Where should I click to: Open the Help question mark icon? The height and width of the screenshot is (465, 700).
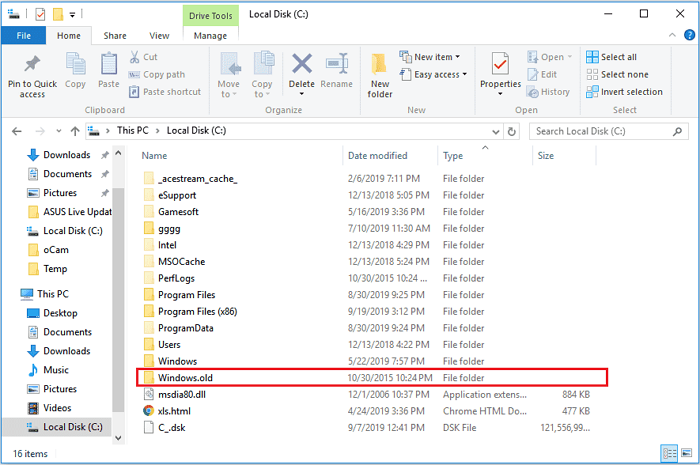689,36
